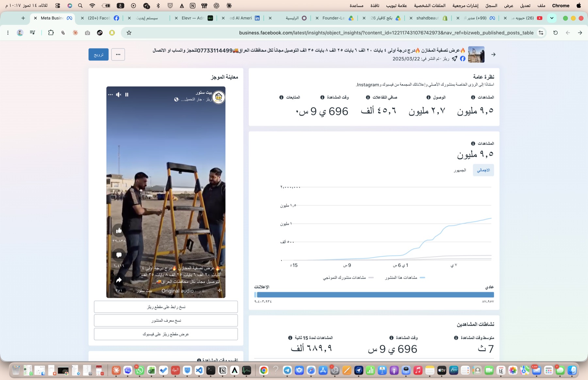Click the ترويج boost button
The height and width of the screenshot is (380, 588).
point(98,55)
